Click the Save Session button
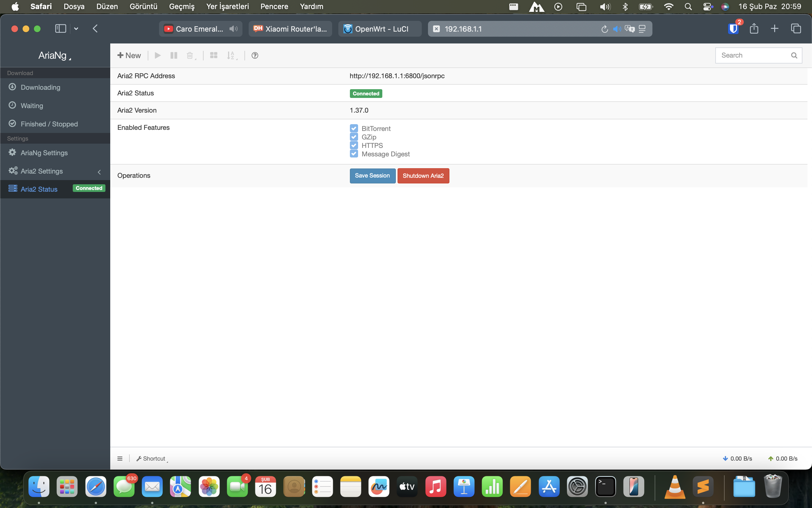The height and width of the screenshot is (508, 812). click(372, 176)
